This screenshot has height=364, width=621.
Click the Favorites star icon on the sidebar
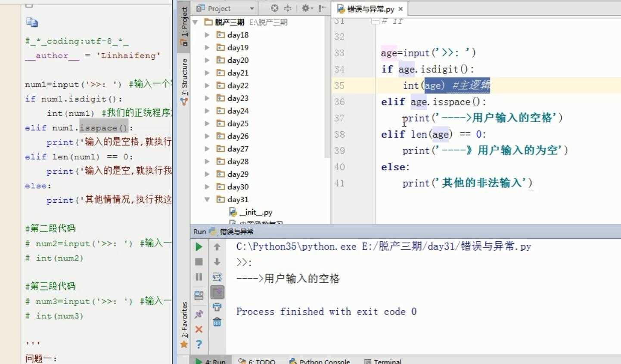184,344
